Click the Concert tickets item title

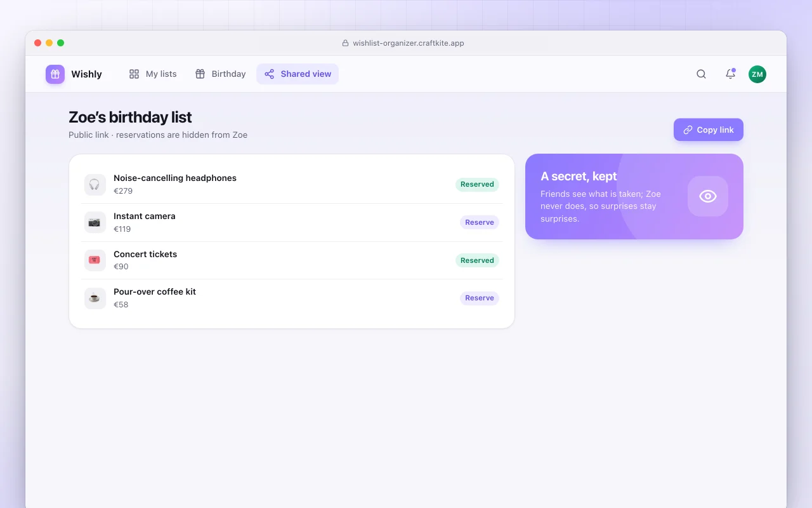[x=145, y=254]
